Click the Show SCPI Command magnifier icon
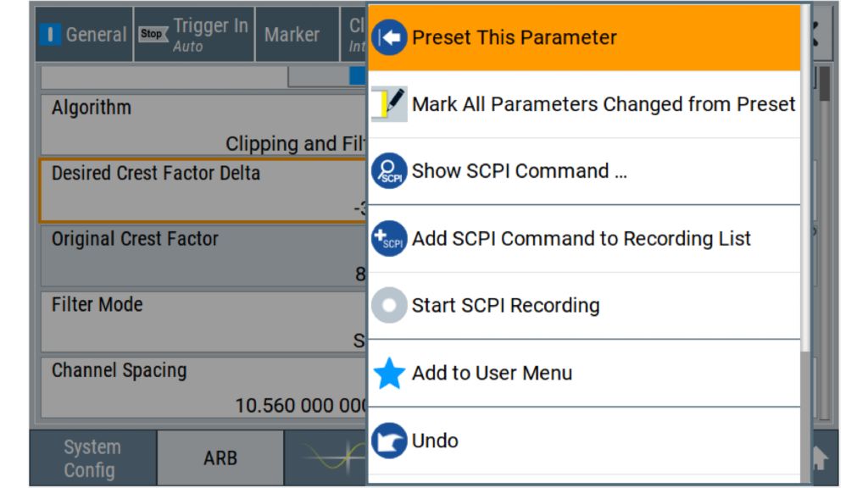This screenshot has height=488, width=868. 389,171
